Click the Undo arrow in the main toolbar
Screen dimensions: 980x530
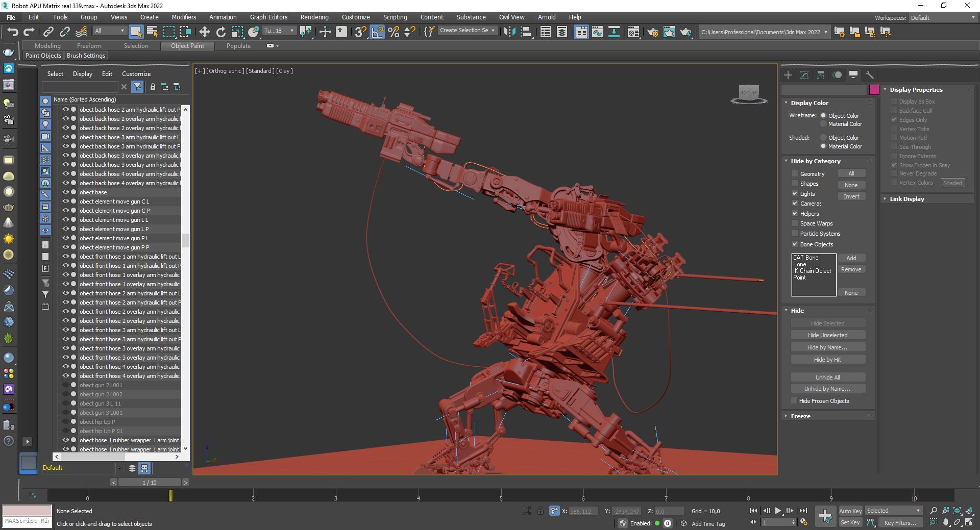[x=12, y=32]
